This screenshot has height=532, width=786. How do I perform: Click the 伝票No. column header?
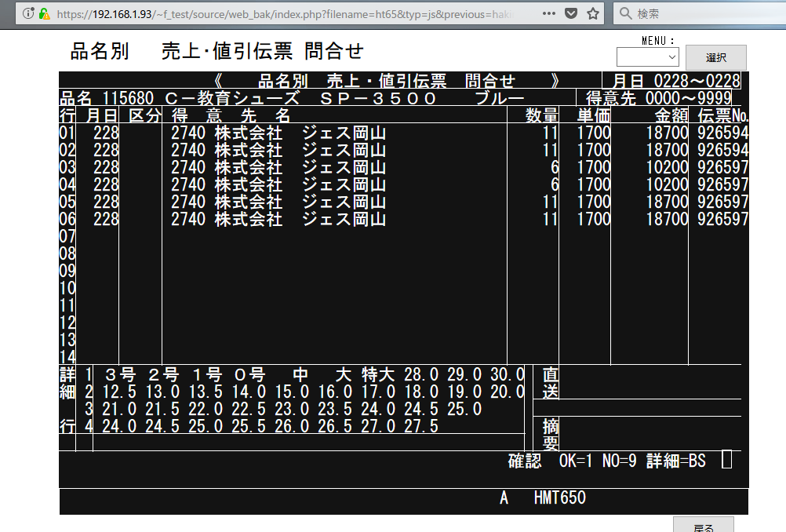(718, 115)
